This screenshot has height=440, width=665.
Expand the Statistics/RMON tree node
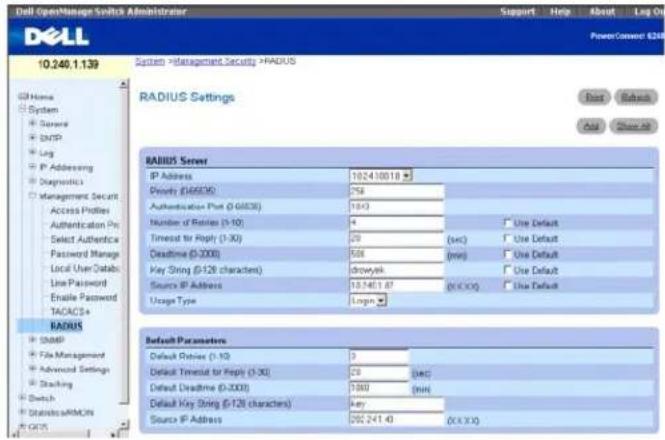pyautogui.click(x=22, y=412)
